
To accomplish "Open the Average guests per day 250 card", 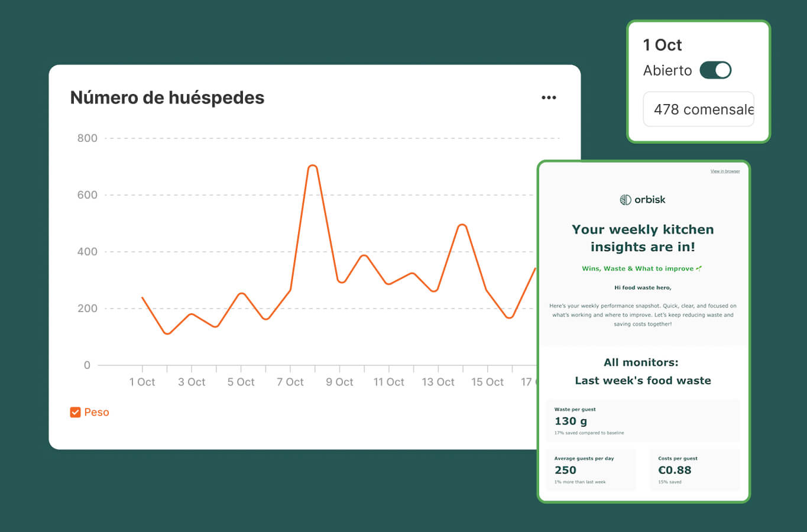I will 591,470.
